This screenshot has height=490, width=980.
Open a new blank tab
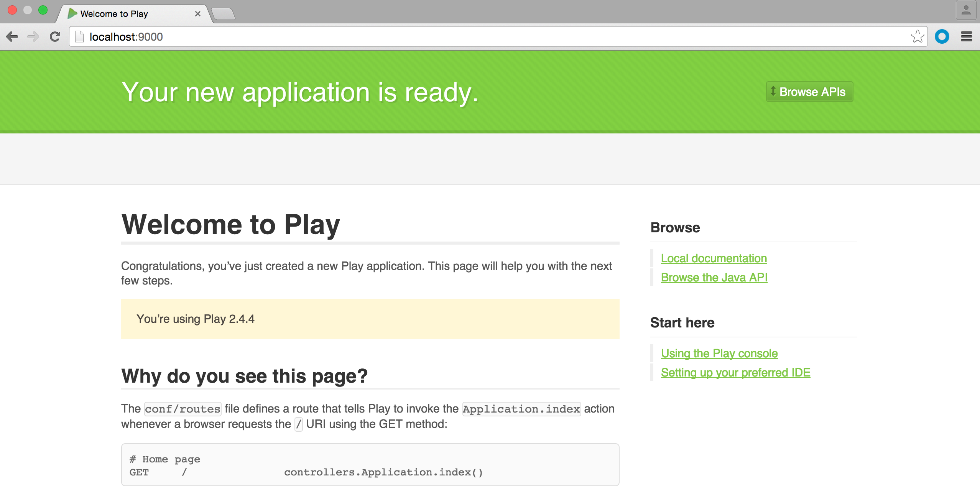coord(223,14)
